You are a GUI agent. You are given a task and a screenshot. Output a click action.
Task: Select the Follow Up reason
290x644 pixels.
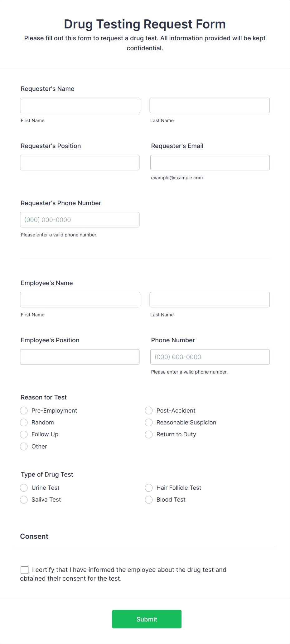(24, 434)
